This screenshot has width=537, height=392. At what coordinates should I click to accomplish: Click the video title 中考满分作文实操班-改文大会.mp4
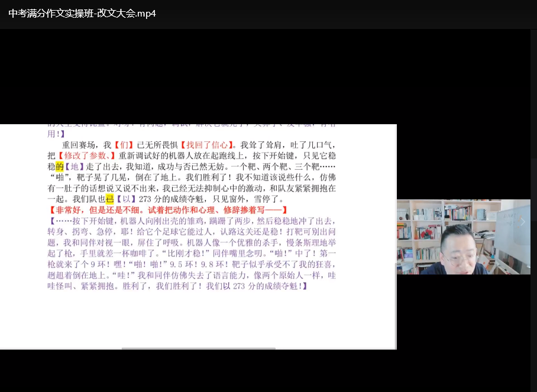[x=82, y=14]
